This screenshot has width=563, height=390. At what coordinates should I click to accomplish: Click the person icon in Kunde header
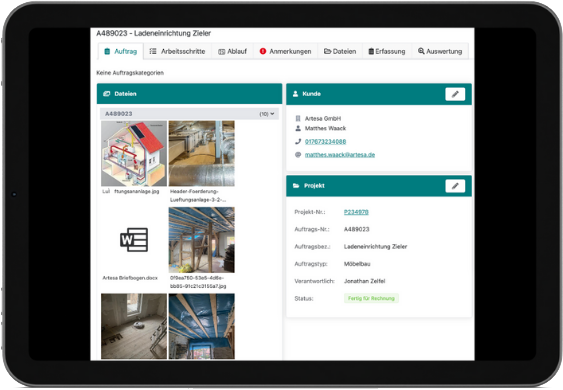(x=295, y=94)
